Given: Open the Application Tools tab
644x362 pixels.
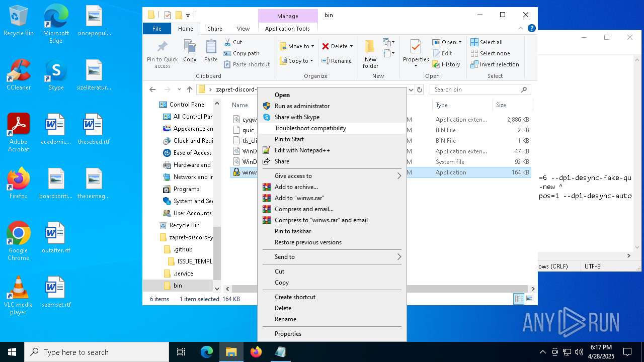Looking at the screenshot, I should (x=287, y=29).
